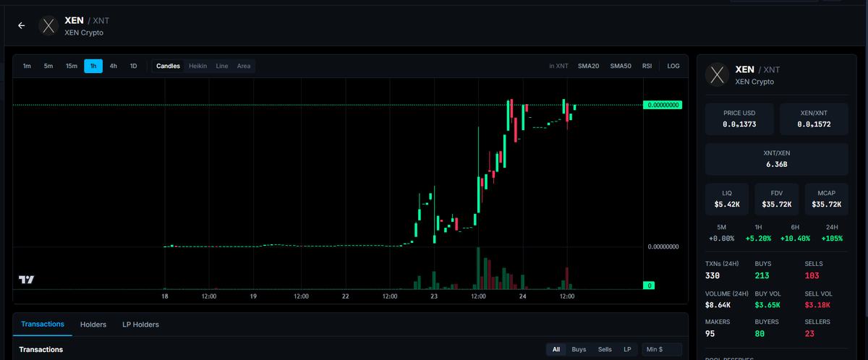Enable LOG scale on chart
Screen dimensions: 868x360
coord(673,66)
